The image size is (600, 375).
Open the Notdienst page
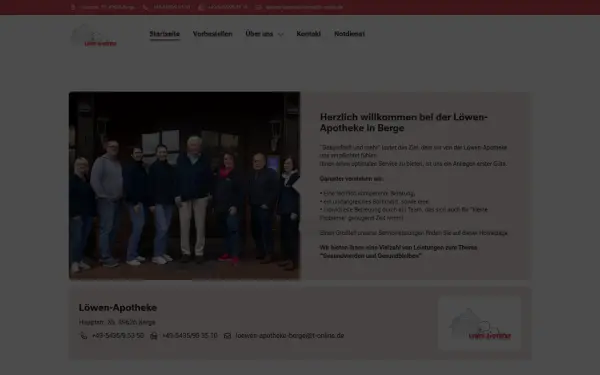[x=349, y=34]
